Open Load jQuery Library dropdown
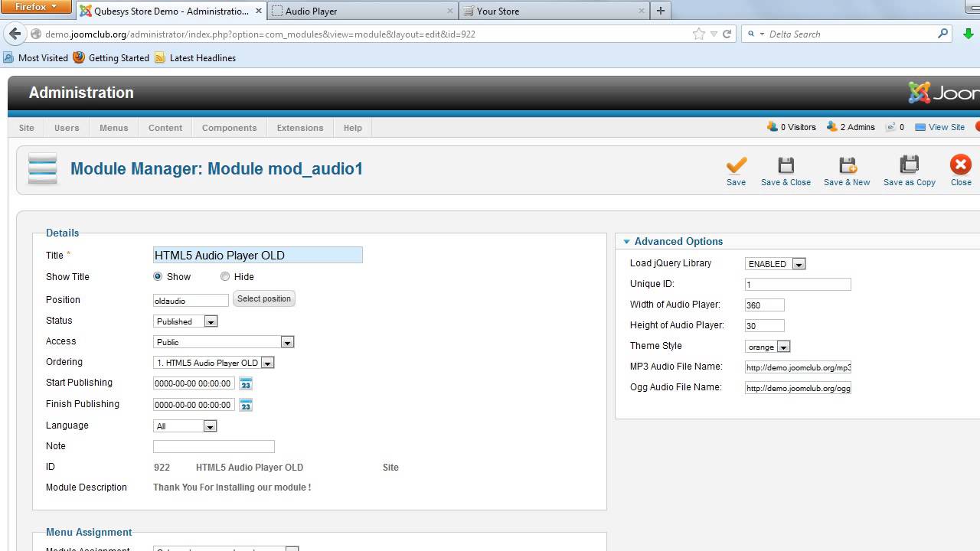The width and height of the screenshot is (980, 551). pos(776,264)
